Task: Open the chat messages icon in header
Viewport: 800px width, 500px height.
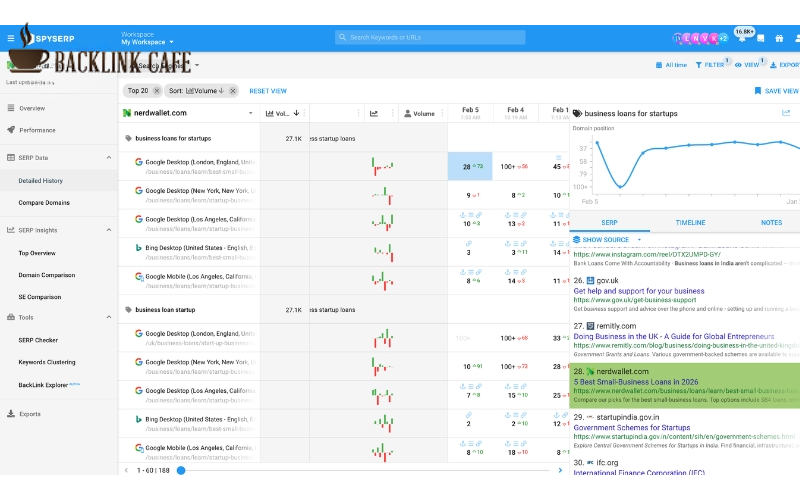Action: pos(761,38)
